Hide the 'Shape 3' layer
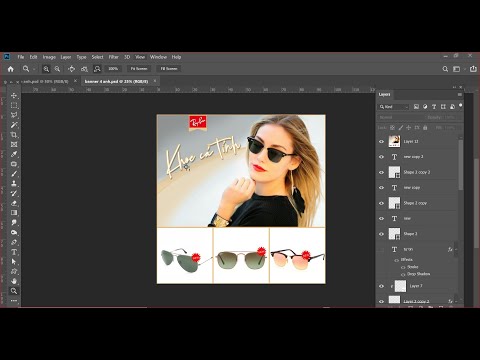The height and width of the screenshot is (360, 480). (x=382, y=234)
